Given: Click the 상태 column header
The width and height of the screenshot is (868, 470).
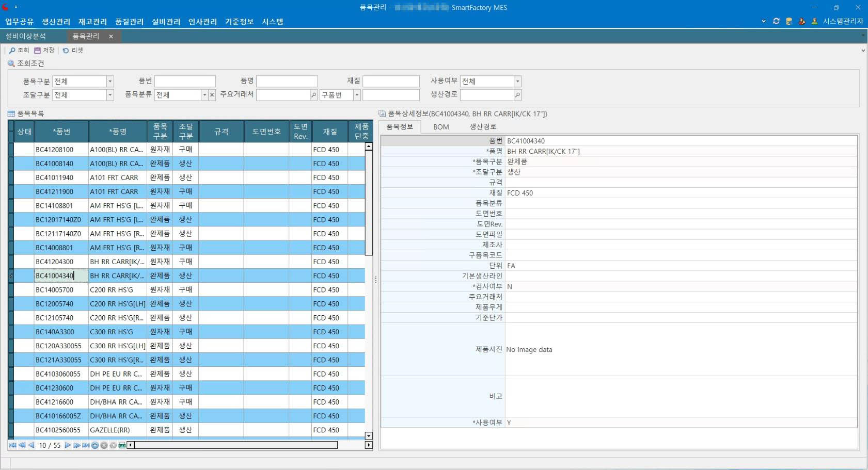Looking at the screenshot, I should [x=24, y=132].
